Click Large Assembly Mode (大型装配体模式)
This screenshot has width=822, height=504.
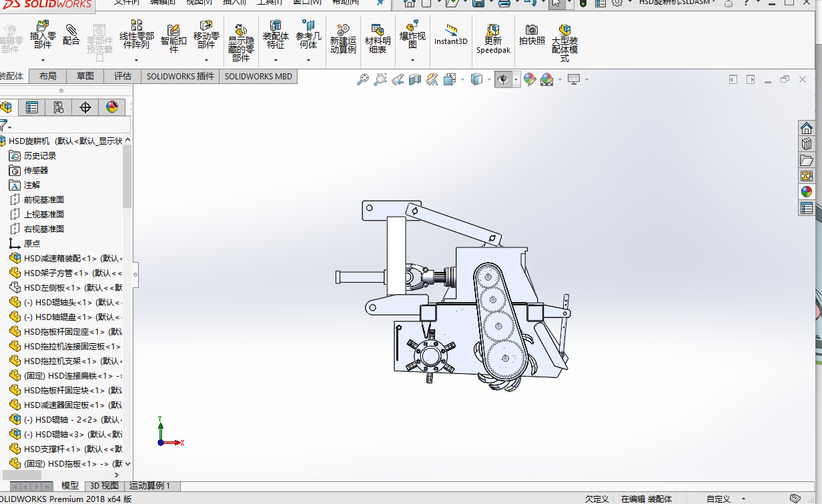(564, 42)
